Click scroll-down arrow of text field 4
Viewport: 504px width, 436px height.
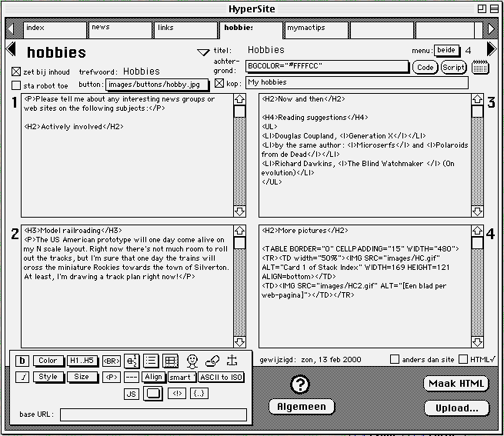(x=477, y=342)
